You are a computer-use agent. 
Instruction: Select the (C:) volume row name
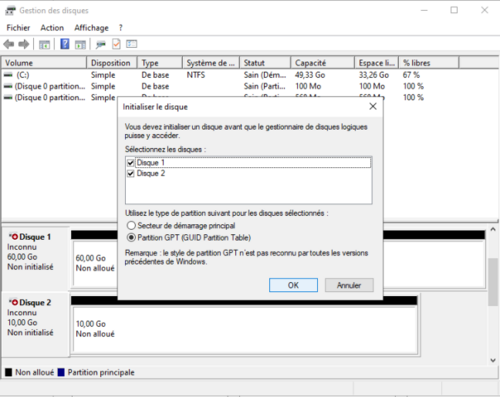[x=23, y=75]
